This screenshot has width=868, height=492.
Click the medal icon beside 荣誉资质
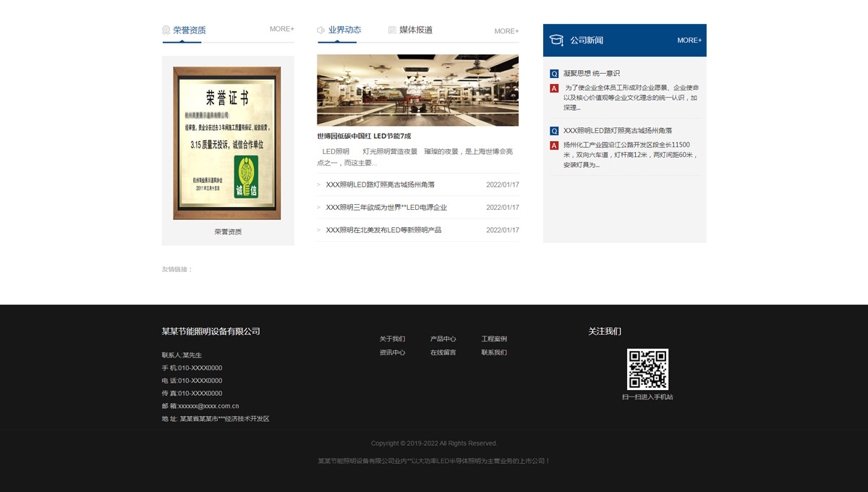166,30
